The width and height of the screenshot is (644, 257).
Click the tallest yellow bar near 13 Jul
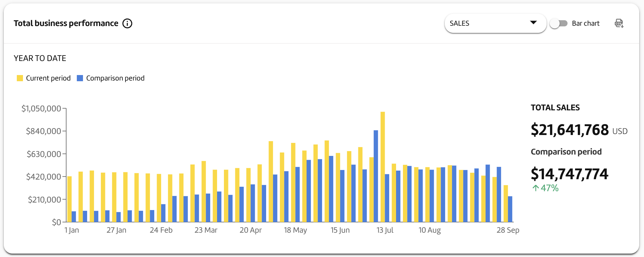[x=383, y=167]
